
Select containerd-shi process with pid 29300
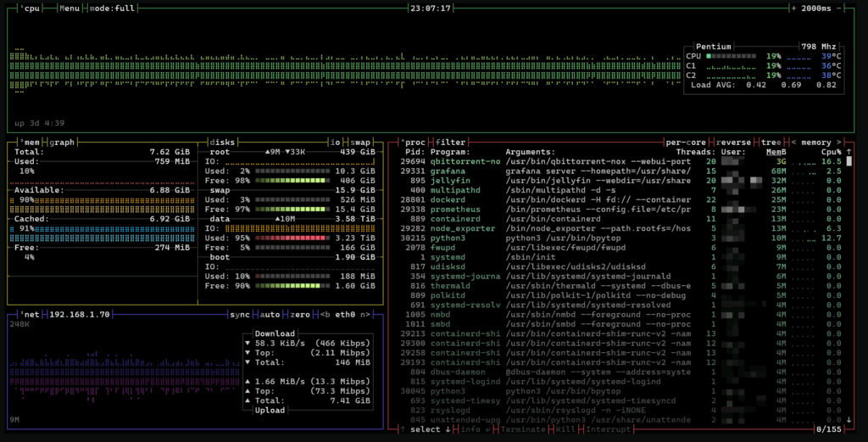(x=621, y=344)
